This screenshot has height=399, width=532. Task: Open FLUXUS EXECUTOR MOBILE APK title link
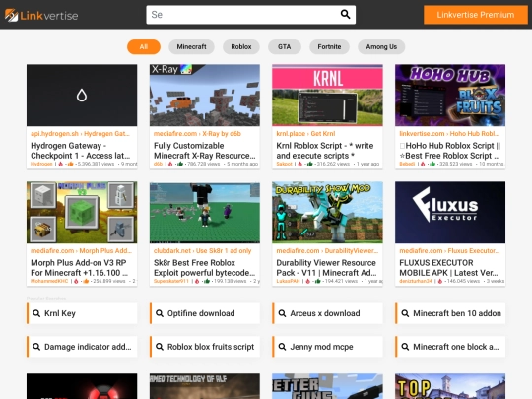(x=448, y=268)
